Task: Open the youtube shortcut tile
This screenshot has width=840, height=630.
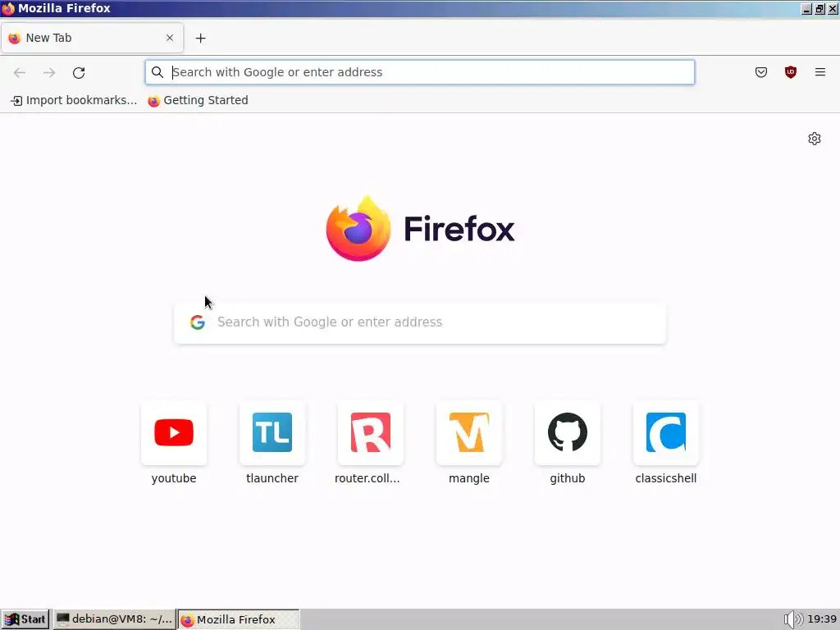Action: 174,432
